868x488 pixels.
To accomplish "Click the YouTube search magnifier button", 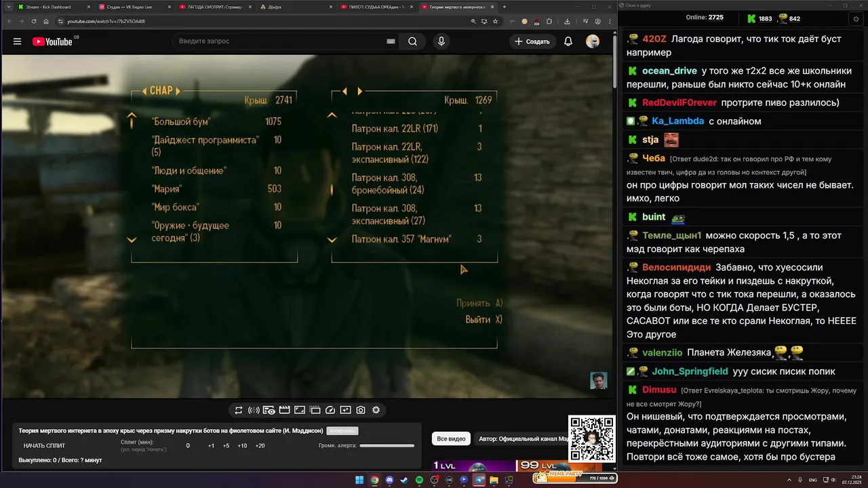I will pos(412,41).
